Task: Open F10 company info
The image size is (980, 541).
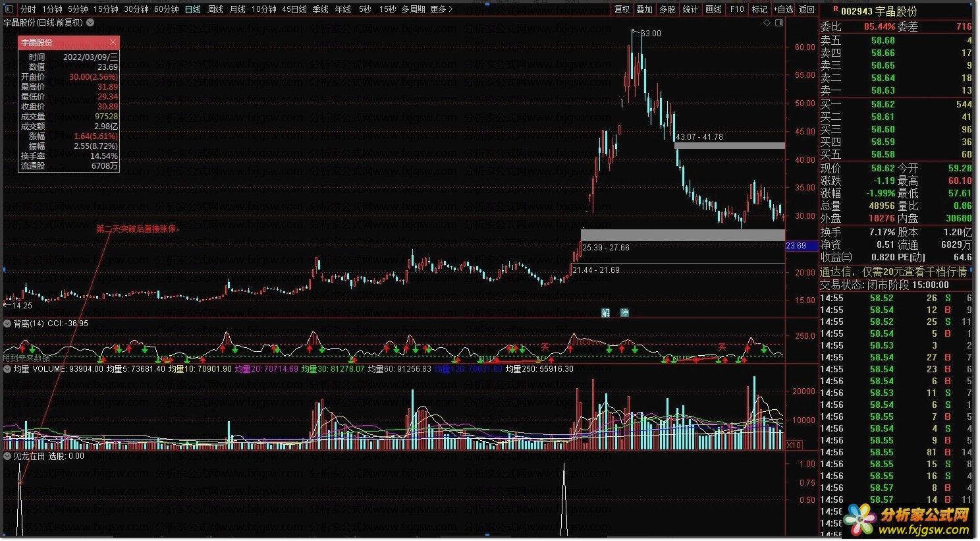Action: 737,9
